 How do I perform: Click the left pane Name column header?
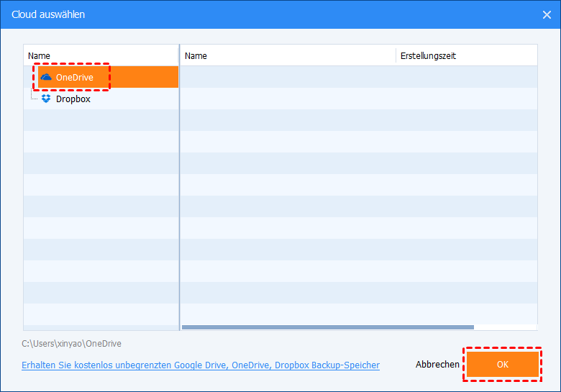(x=101, y=56)
